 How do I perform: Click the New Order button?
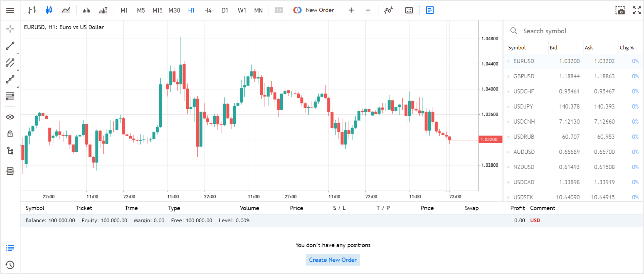tap(314, 10)
